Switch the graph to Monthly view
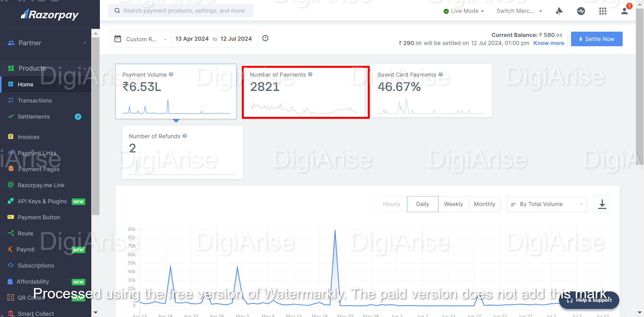The width and height of the screenshot is (644, 317). [x=484, y=204]
